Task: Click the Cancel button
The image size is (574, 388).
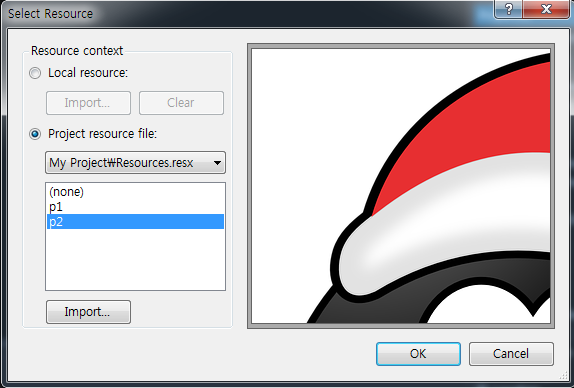Action: (x=511, y=354)
